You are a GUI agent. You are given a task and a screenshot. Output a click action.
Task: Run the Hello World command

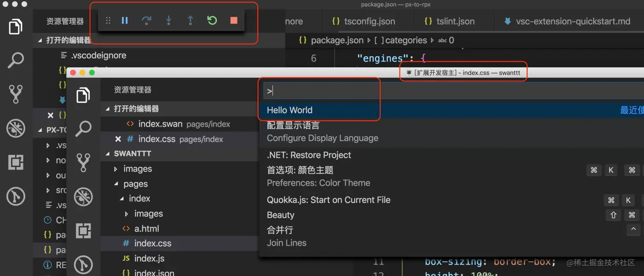coord(451,110)
